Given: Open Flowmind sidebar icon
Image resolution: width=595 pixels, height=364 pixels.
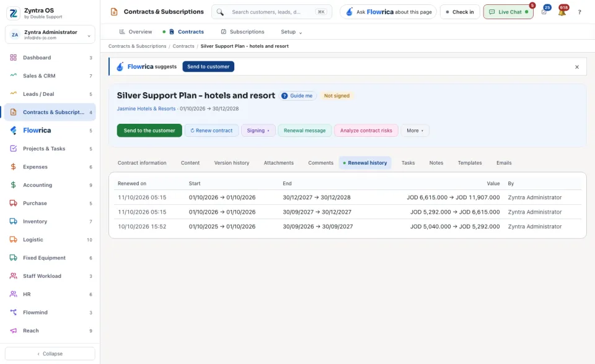Looking at the screenshot, I should pyautogui.click(x=13, y=313).
